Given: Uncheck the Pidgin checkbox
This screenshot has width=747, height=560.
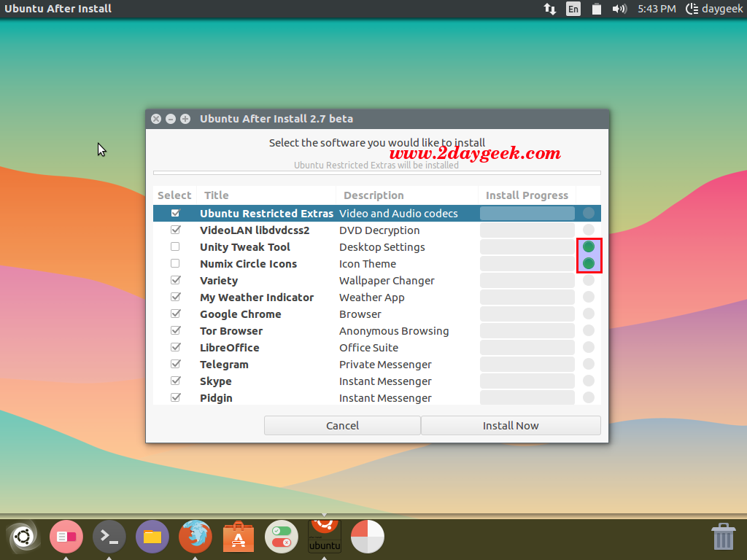Looking at the screenshot, I should (x=175, y=397).
